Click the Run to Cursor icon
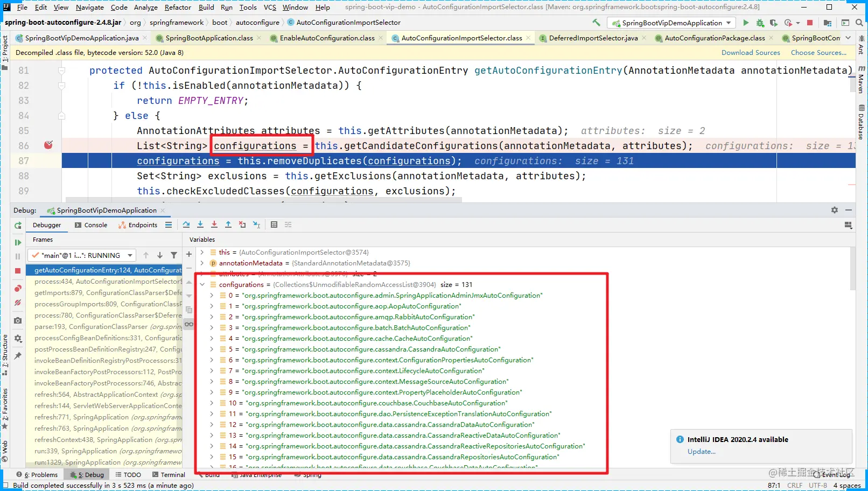This screenshot has height=491, width=868. coord(256,225)
